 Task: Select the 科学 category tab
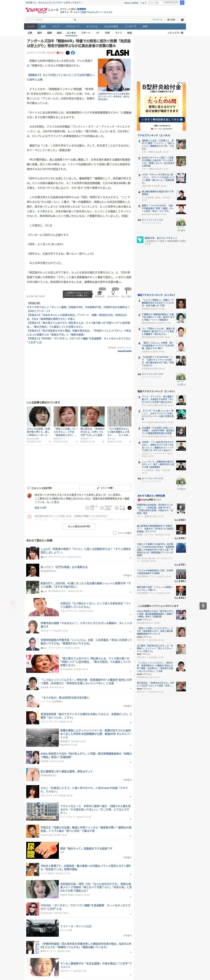tap(107, 33)
